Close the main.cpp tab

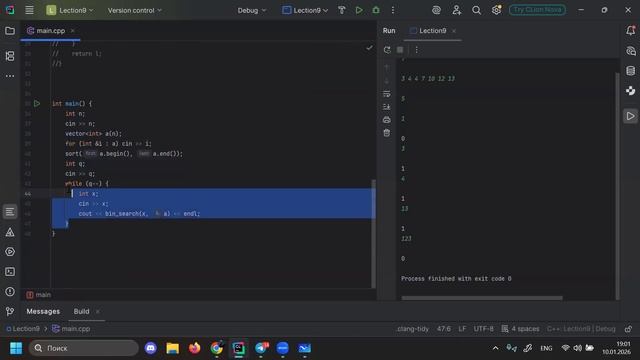73,31
